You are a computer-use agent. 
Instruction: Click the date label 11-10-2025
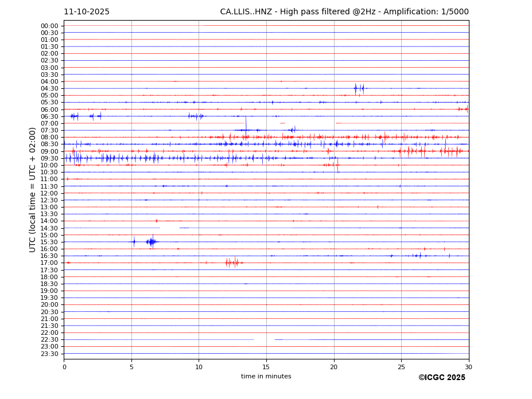pyautogui.click(x=87, y=12)
